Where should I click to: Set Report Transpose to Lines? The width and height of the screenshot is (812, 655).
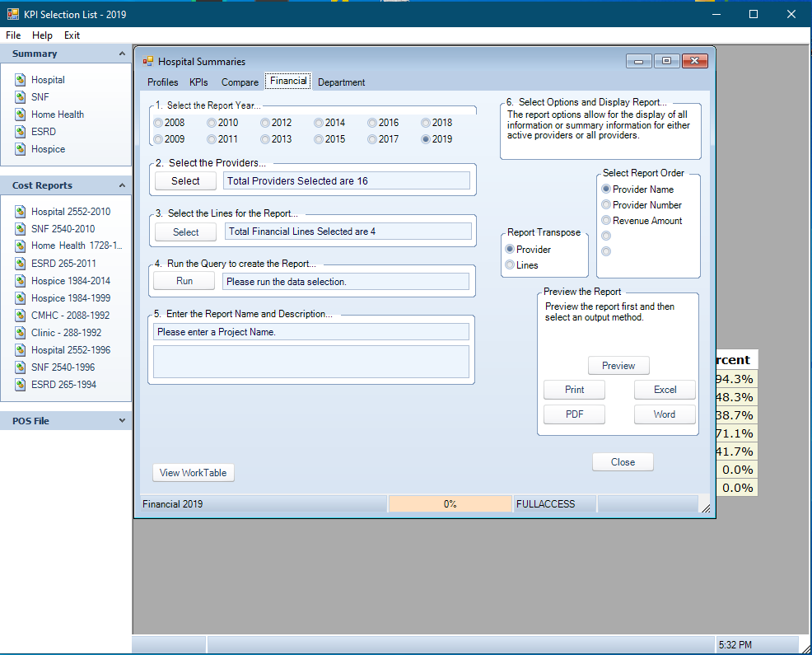[510, 264]
